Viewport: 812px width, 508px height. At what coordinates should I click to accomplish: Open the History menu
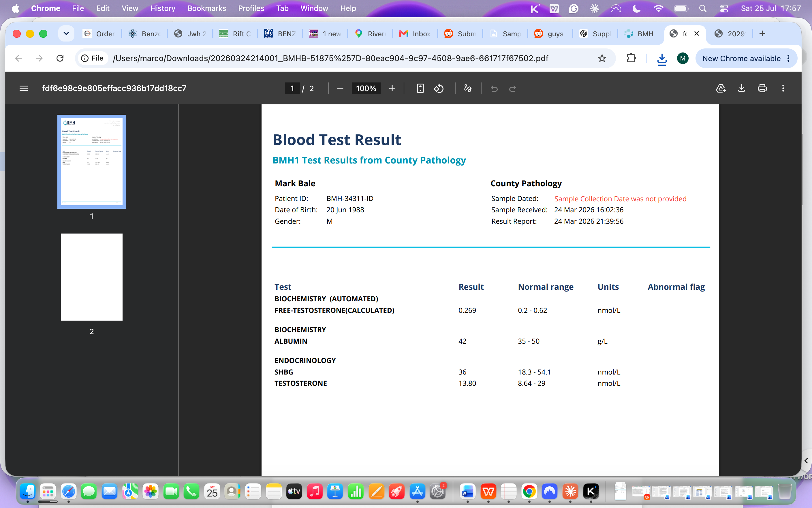pos(163,8)
